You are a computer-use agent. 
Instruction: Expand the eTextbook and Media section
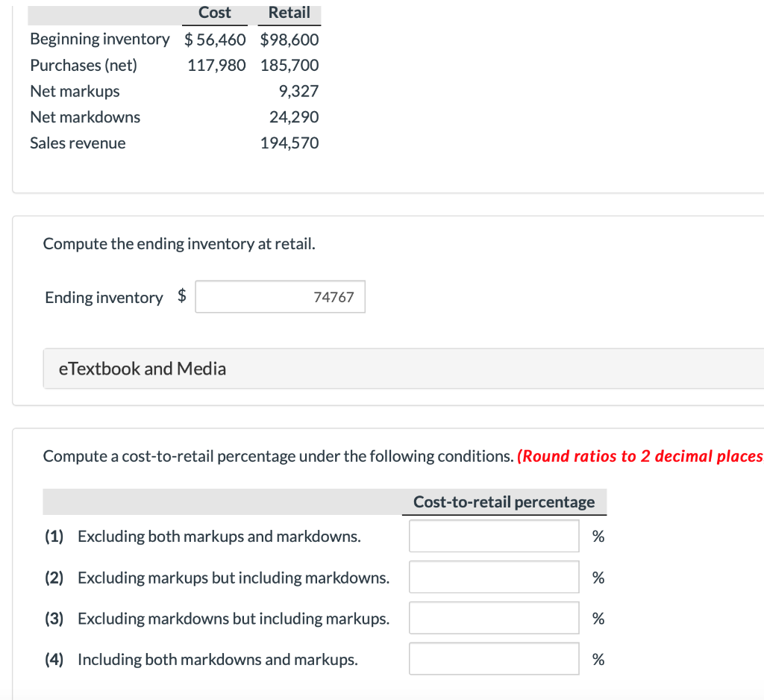(142, 369)
